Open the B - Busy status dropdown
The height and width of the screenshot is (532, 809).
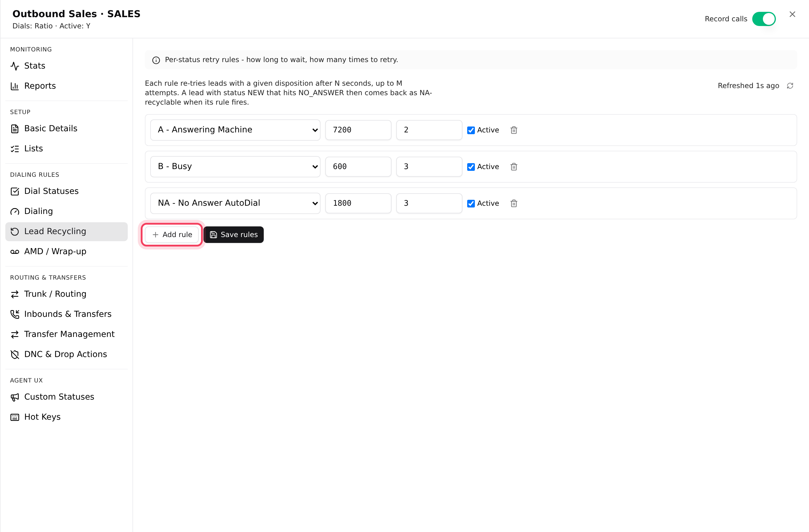(235, 166)
